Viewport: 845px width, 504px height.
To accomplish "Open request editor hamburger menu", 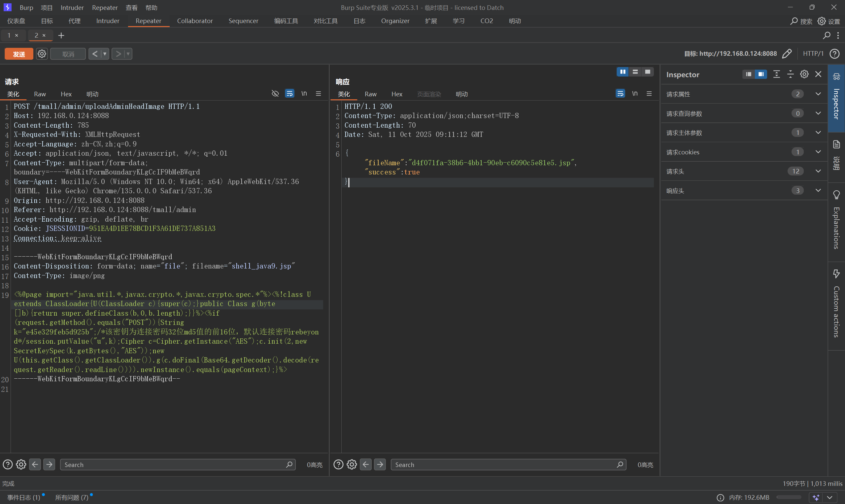I will click(x=319, y=93).
